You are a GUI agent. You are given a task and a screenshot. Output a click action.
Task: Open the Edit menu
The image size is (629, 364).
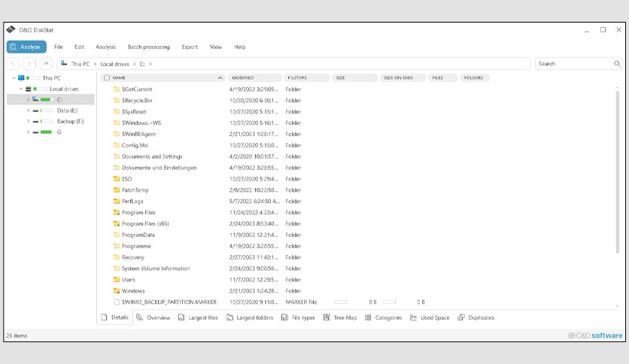tap(80, 47)
